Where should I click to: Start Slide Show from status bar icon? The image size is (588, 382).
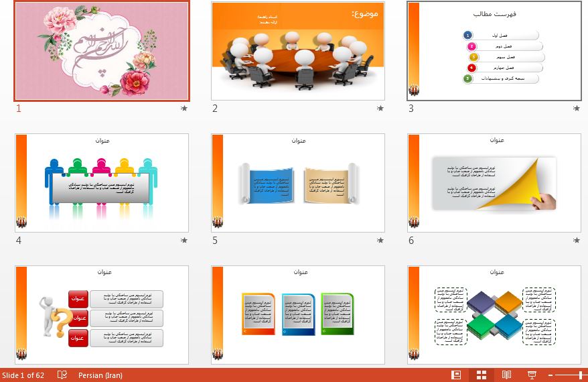point(532,375)
